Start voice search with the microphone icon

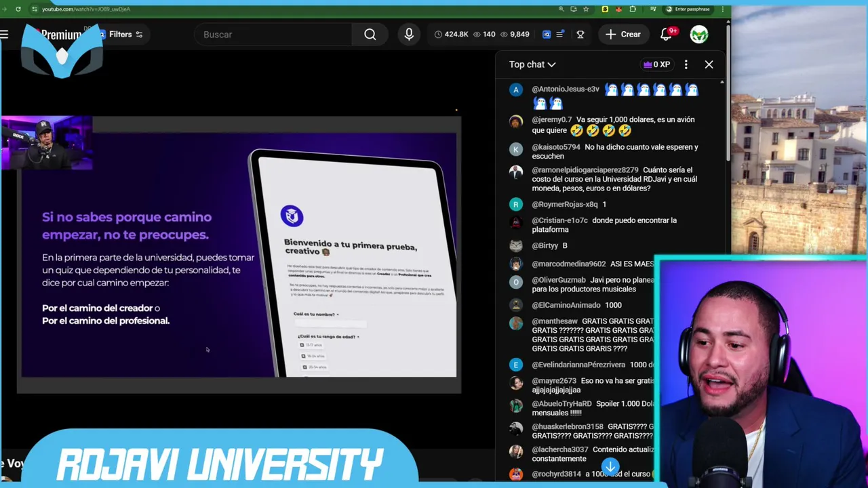[x=409, y=35]
